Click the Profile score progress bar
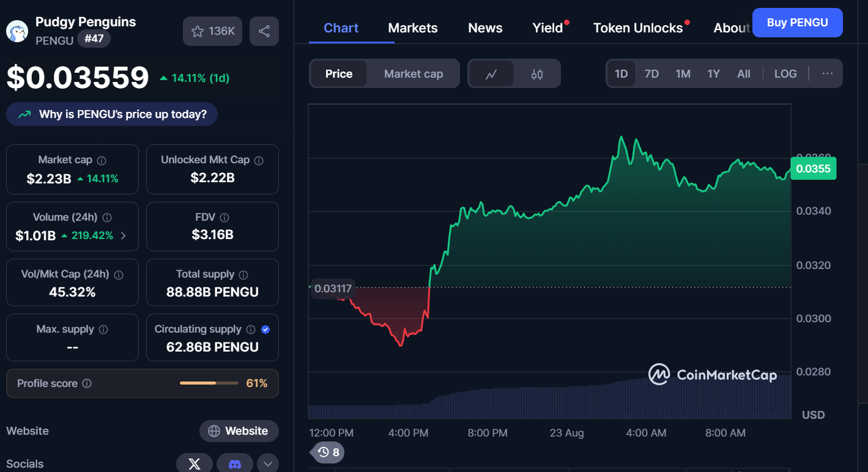This screenshot has width=868, height=472. click(209, 383)
